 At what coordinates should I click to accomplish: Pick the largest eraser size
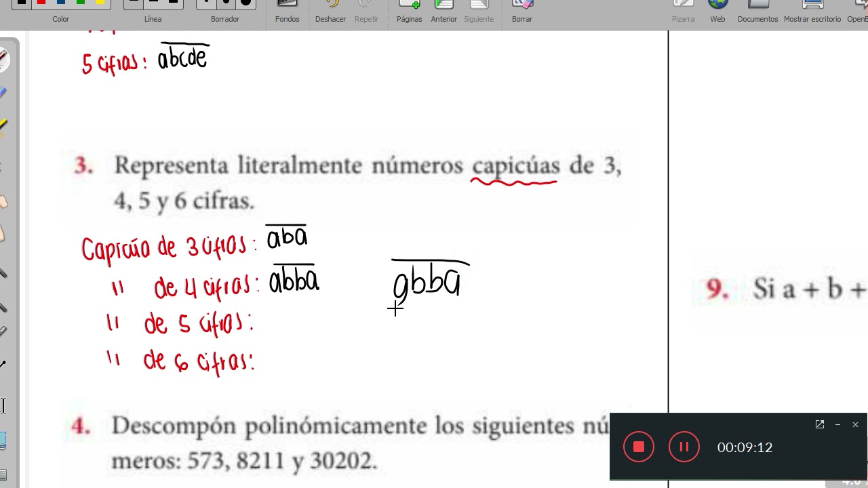245,3
